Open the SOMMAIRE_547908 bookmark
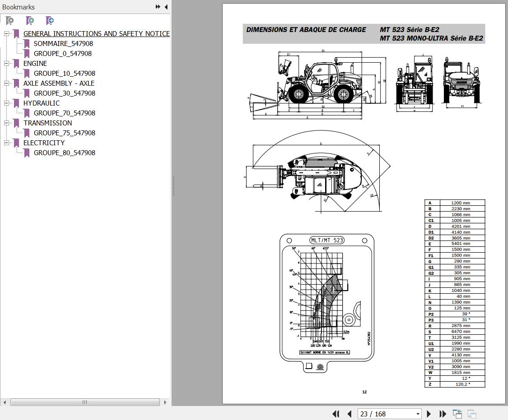The width and height of the screenshot is (508, 420). [64, 43]
